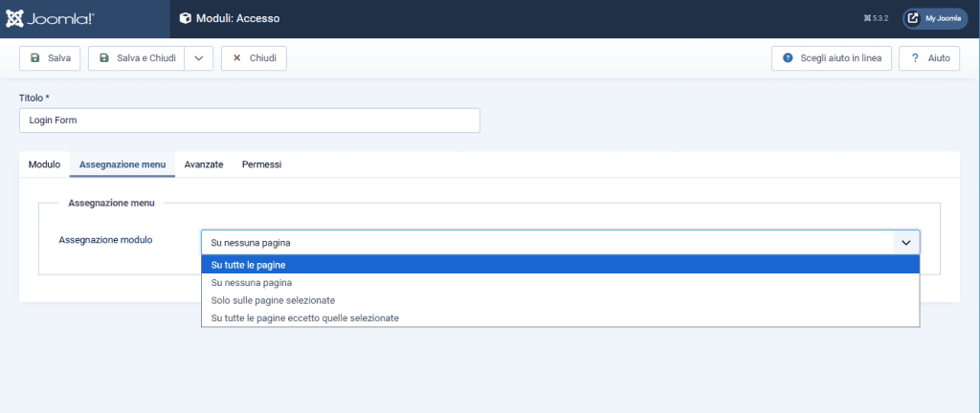The height and width of the screenshot is (413, 980).
Task: Click the Aiuto help button
Action: [928, 58]
